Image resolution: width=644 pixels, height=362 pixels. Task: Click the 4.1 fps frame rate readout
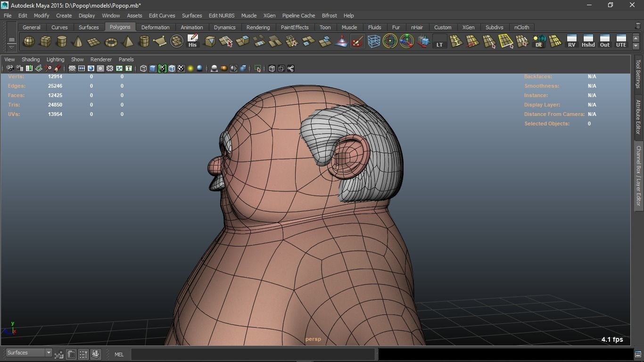point(612,339)
